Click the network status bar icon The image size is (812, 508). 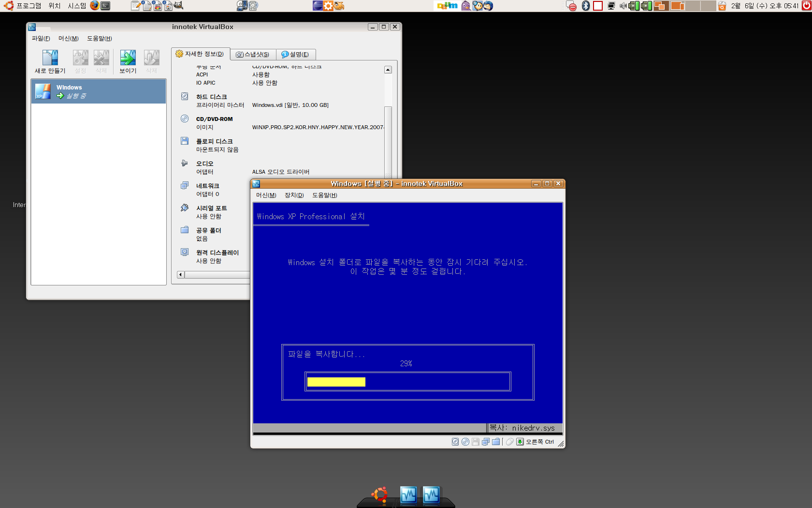tap(486, 442)
